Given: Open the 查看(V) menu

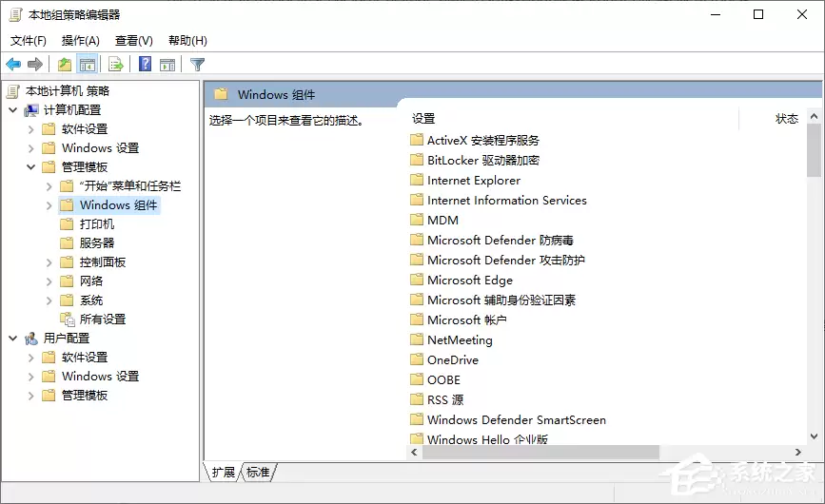Looking at the screenshot, I should coord(134,41).
